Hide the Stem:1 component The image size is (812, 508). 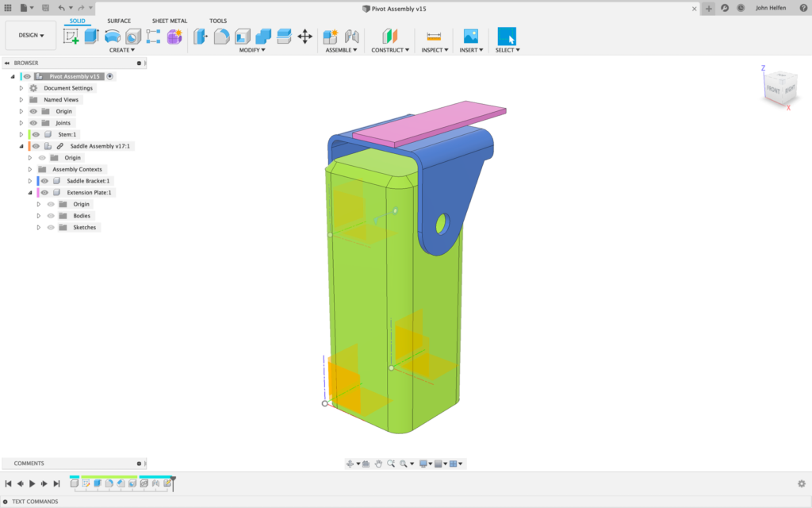pos(36,134)
